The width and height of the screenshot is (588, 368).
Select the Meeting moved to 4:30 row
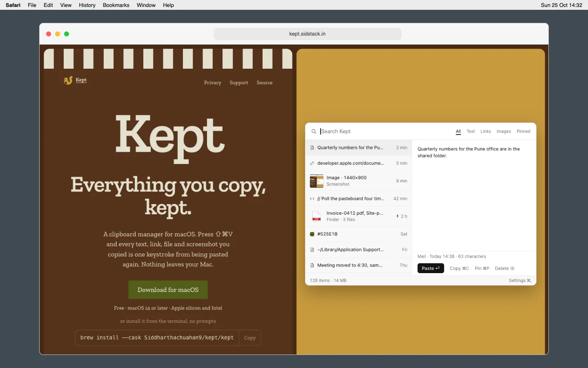click(359, 265)
